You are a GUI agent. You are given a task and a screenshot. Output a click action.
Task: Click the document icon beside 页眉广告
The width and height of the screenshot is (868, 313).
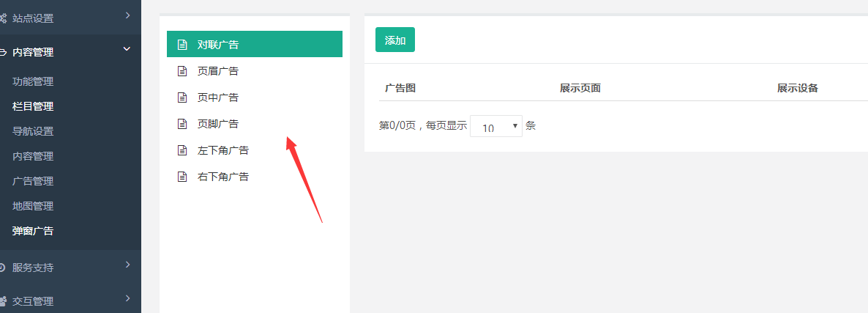(182, 71)
